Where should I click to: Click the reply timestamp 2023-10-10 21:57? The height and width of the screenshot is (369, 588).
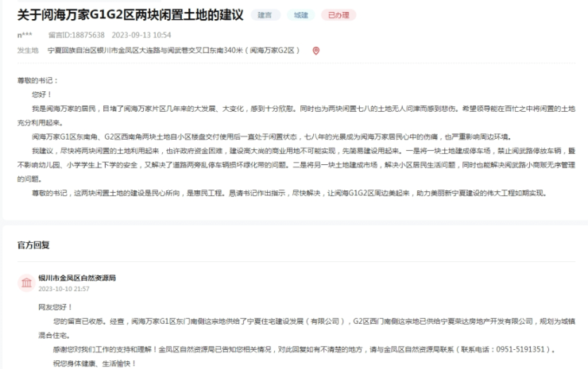[64, 290]
